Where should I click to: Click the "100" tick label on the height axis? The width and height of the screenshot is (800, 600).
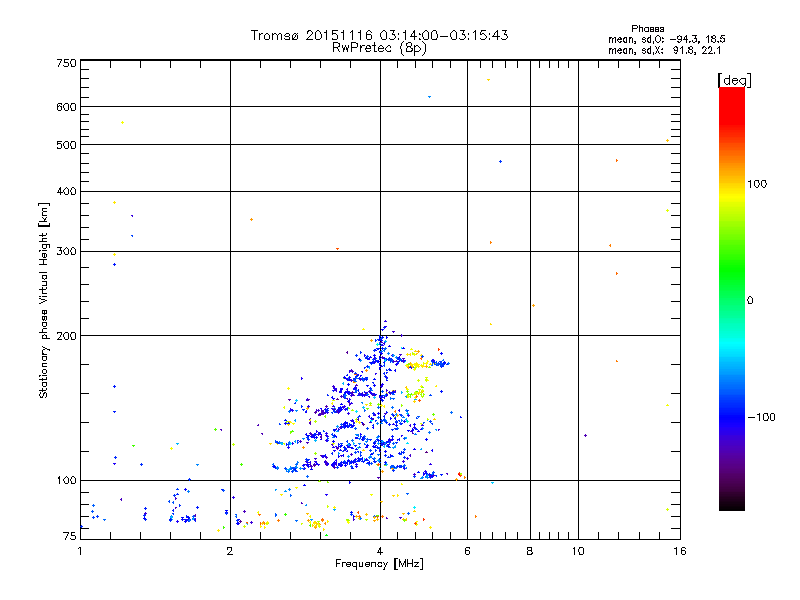pos(66,481)
